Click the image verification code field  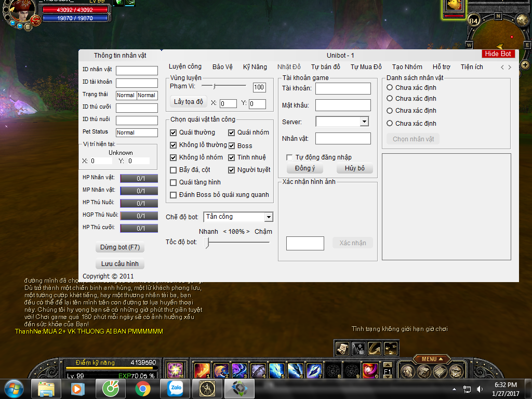(305, 243)
